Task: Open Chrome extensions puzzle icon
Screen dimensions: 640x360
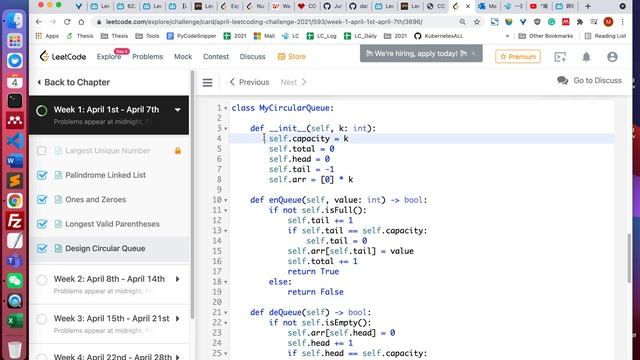Action: click(580, 22)
